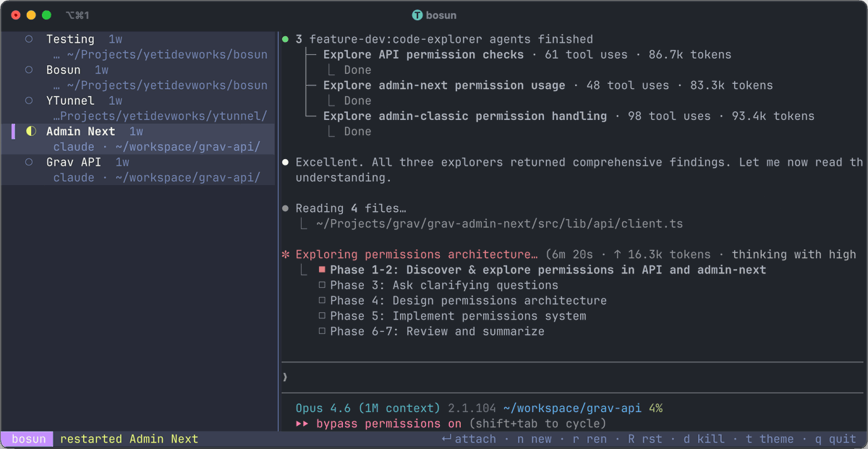Click the r ren rename shortcut

pyautogui.click(x=590, y=439)
